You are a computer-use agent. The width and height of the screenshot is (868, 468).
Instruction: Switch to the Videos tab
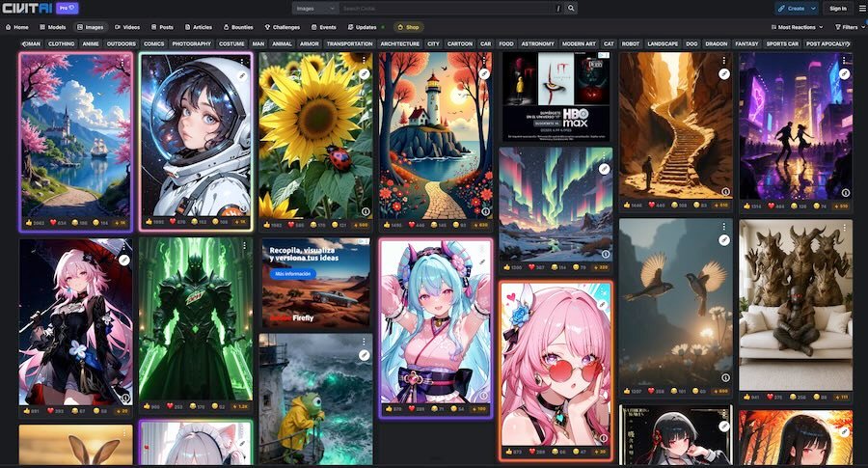[x=127, y=27]
